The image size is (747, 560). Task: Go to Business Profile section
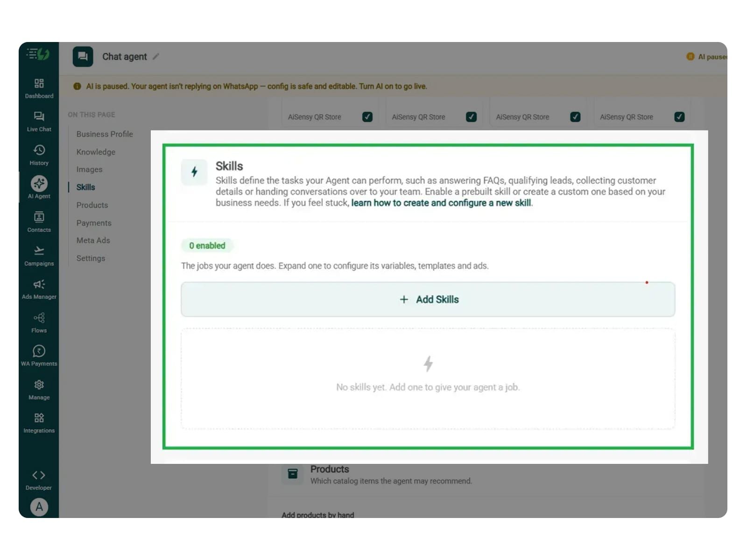click(105, 134)
